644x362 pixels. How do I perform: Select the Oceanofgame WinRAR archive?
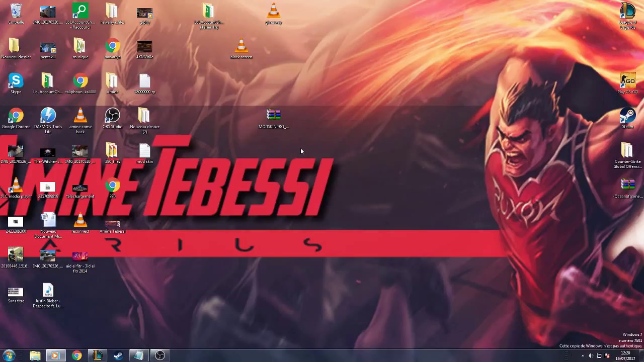tap(627, 188)
